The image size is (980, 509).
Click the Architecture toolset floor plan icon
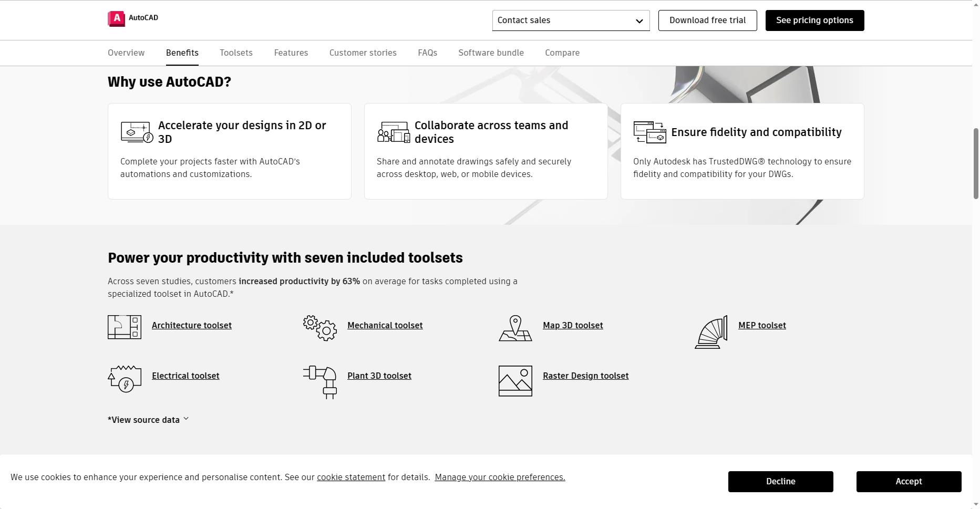click(125, 327)
